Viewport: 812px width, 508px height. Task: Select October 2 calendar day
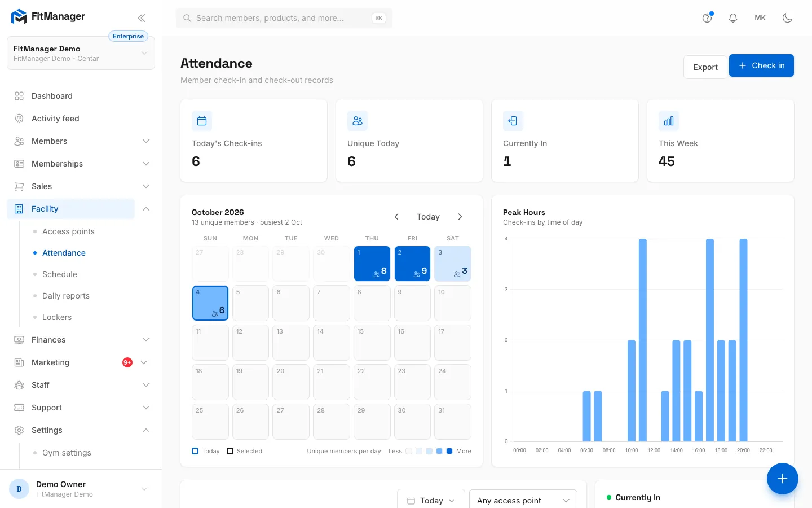[413, 264]
